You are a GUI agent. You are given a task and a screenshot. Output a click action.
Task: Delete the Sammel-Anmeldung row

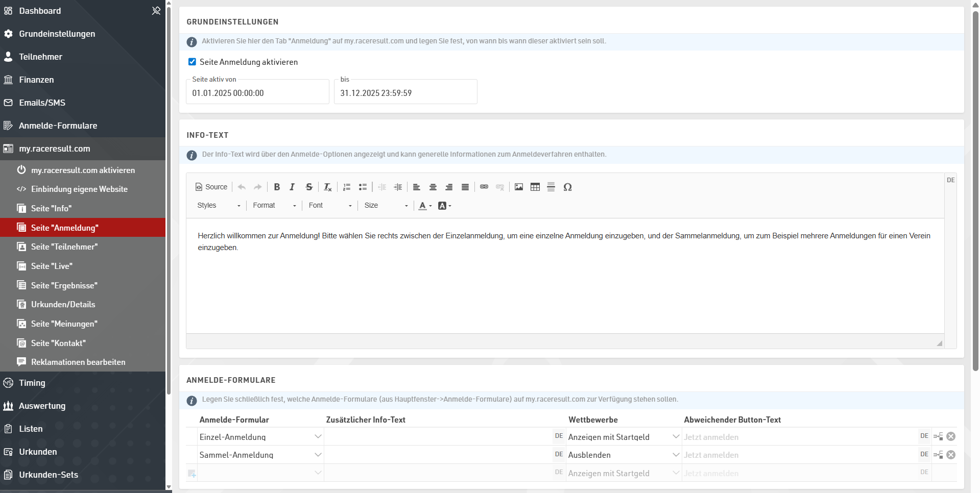point(950,455)
